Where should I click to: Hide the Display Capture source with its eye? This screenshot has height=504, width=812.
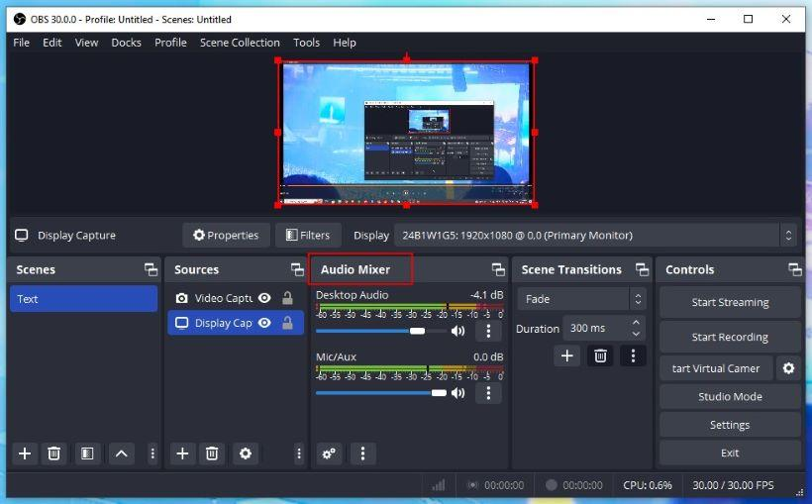point(264,323)
